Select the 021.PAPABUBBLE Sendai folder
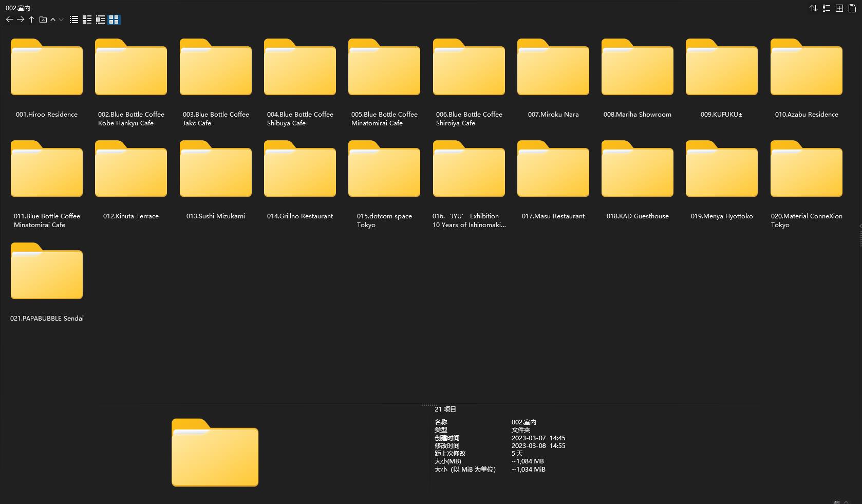 (47, 282)
